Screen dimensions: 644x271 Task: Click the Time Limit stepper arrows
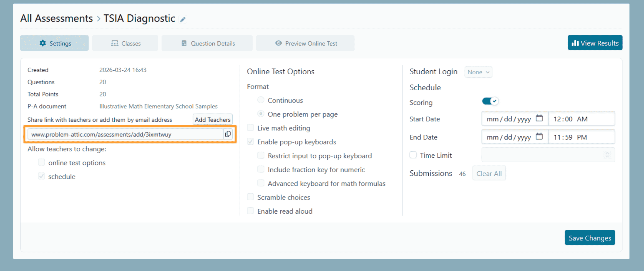607,155
